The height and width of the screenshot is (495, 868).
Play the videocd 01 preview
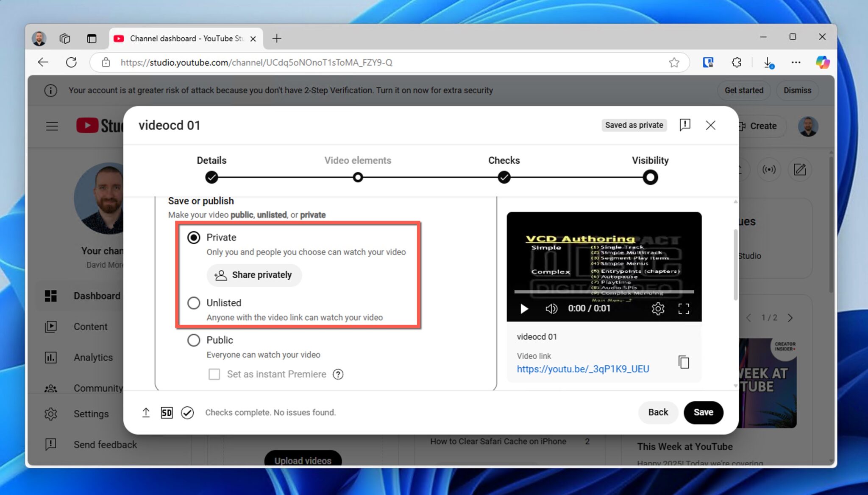[x=524, y=309]
